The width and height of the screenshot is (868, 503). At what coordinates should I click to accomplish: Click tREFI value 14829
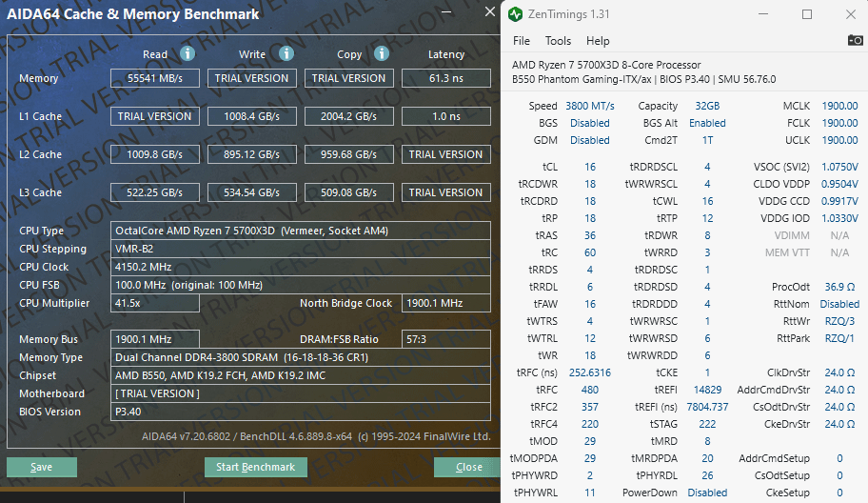pyautogui.click(x=707, y=390)
